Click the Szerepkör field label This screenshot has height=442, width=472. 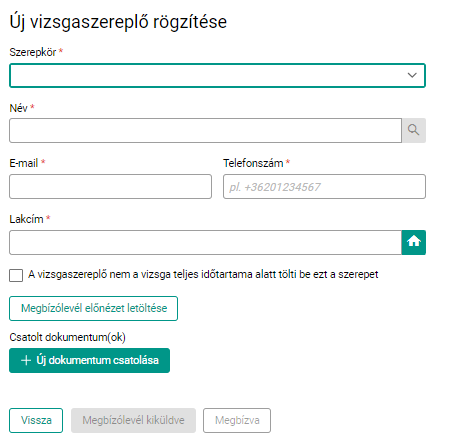pyautogui.click(x=33, y=52)
